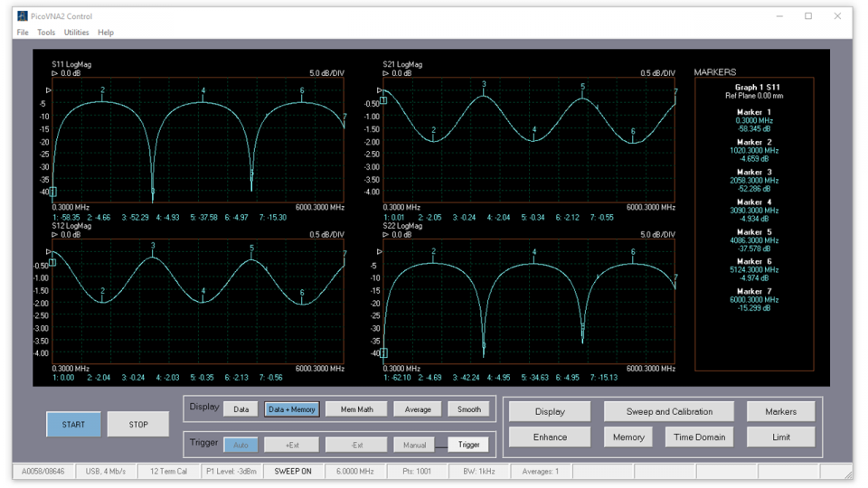Open the File menu
The height and width of the screenshot is (488, 868).
coord(23,33)
